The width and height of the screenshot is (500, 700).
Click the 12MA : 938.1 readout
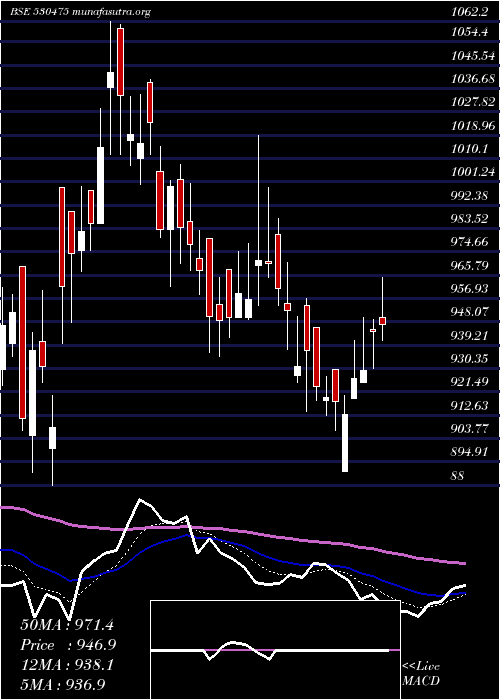(x=66, y=665)
